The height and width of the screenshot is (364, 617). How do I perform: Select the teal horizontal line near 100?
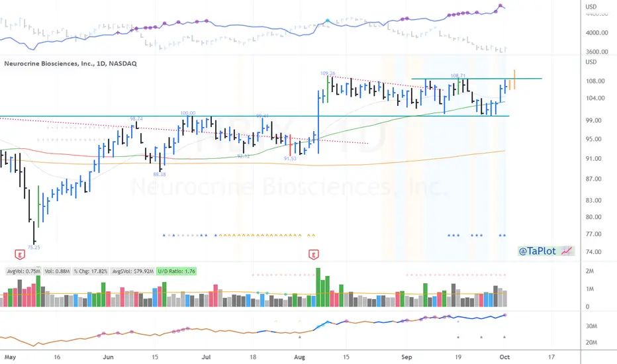pos(254,116)
